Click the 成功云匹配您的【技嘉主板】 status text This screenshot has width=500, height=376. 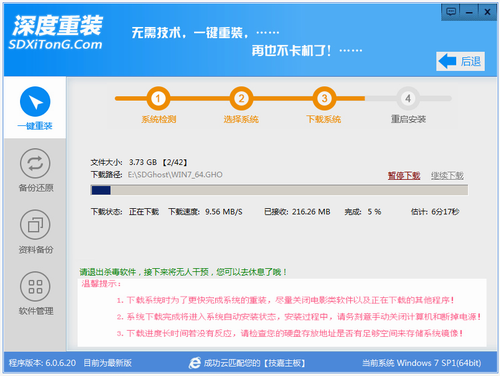pos(254,363)
